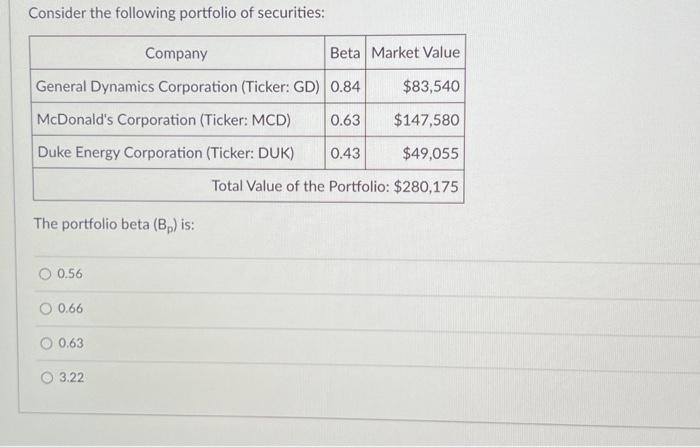This screenshot has width=700, height=447.
Task: Click the 'Consider the following portfolio' heading text
Action: (x=175, y=14)
